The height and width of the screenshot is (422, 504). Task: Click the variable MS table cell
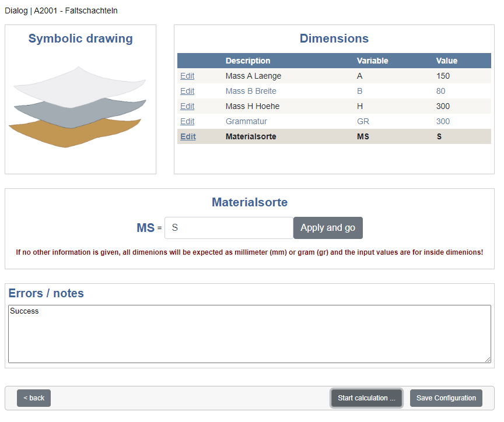click(363, 136)
